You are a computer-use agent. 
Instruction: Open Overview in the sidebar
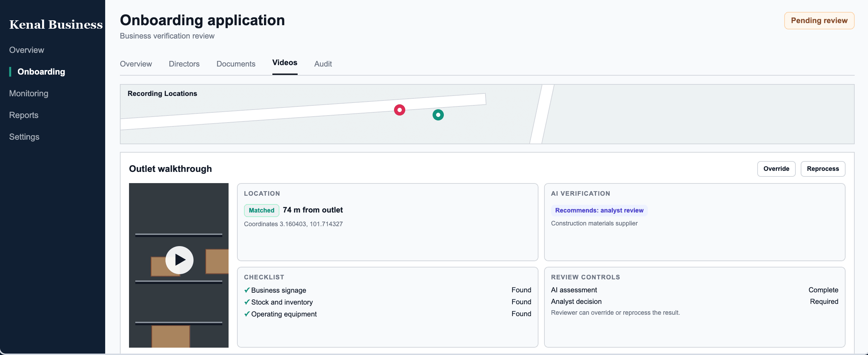[x=27, y=50]
